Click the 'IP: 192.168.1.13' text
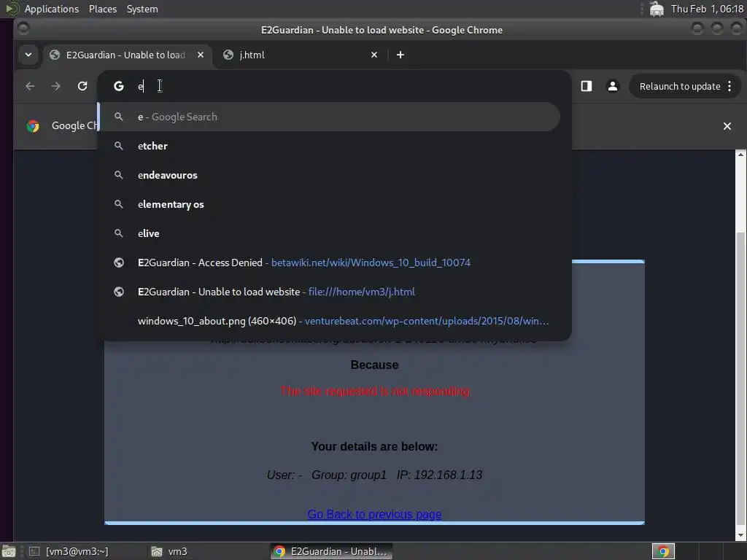This screenshot has width=747, height=560. point(439,475)
